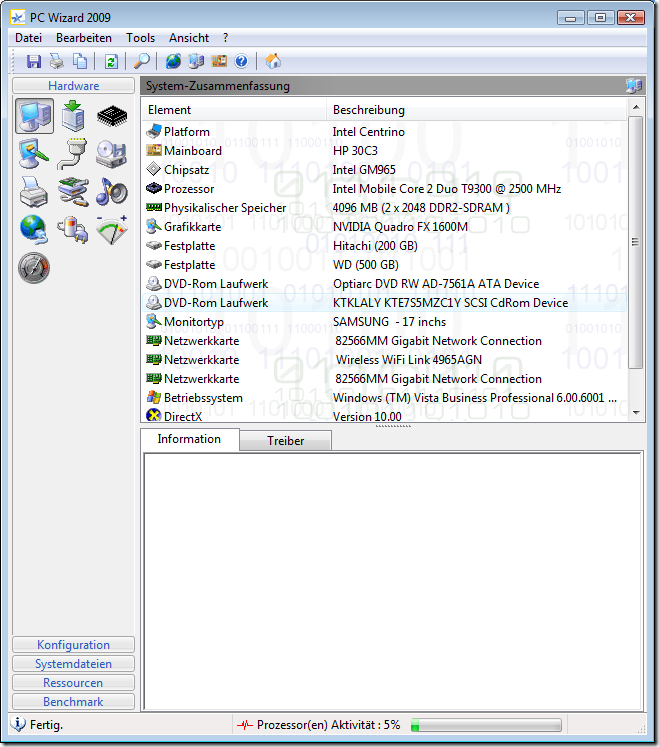
Task: Switch to the Treiber tab
Action: [285, 441]
